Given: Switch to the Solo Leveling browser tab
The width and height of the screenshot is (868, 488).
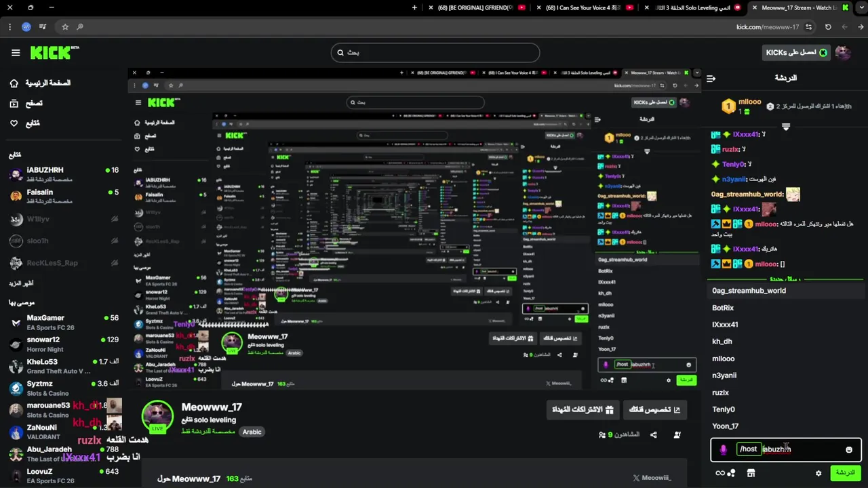Looking at the screenshot, I should [x=694, y=7].
